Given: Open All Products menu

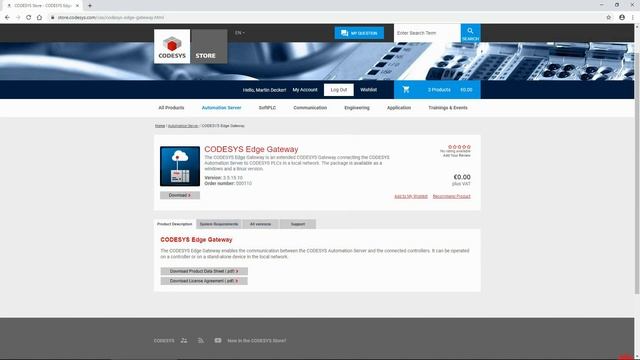Looking at the screenshot, I should pyautogui.click(x=171, y=108).
